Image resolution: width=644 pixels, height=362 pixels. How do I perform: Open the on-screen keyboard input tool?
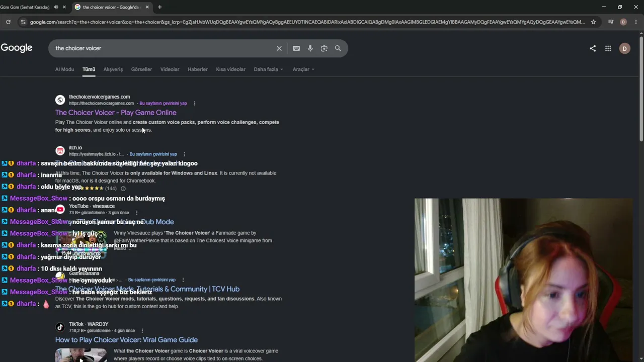[296, 48]
